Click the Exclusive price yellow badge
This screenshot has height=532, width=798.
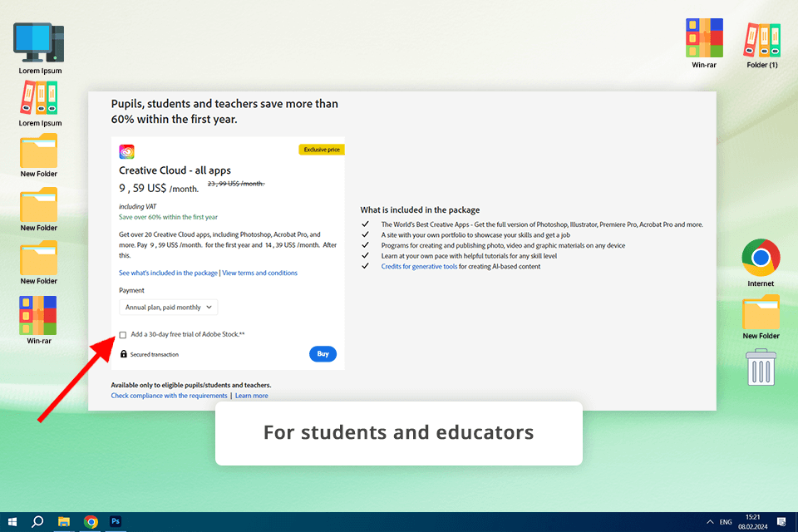coord(322,150)
